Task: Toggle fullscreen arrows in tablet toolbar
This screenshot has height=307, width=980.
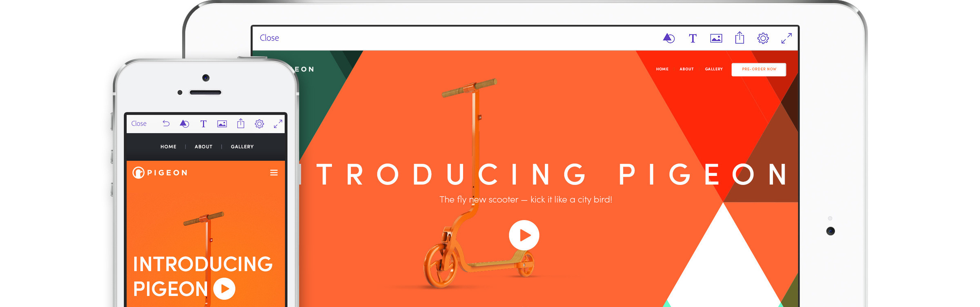Action: [x=786, y=38]
